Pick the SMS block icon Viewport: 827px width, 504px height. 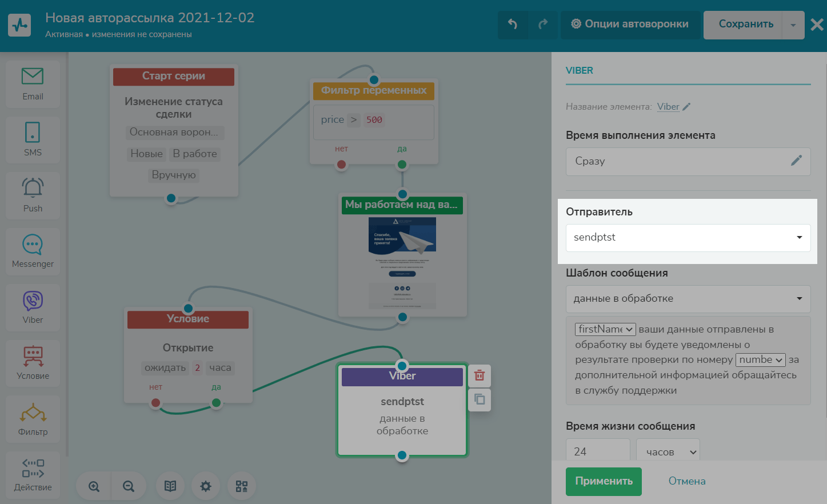(33, 139)
